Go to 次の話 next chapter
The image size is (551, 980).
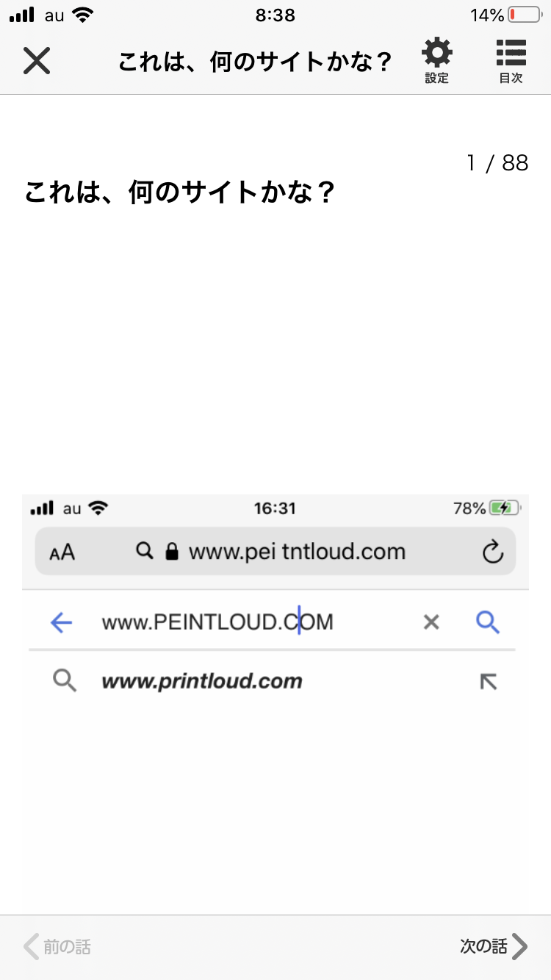coord(494,946)
